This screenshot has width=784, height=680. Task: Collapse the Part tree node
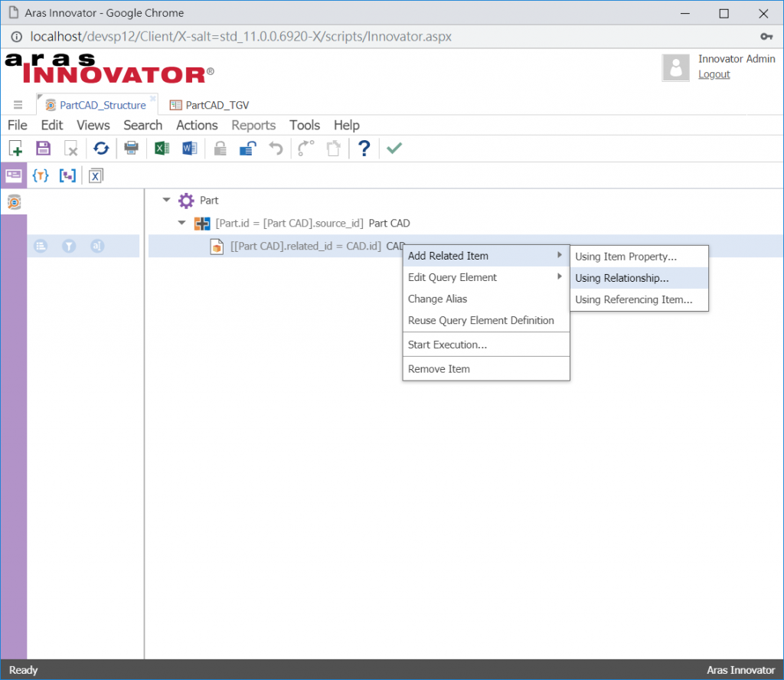click(166, 200)
